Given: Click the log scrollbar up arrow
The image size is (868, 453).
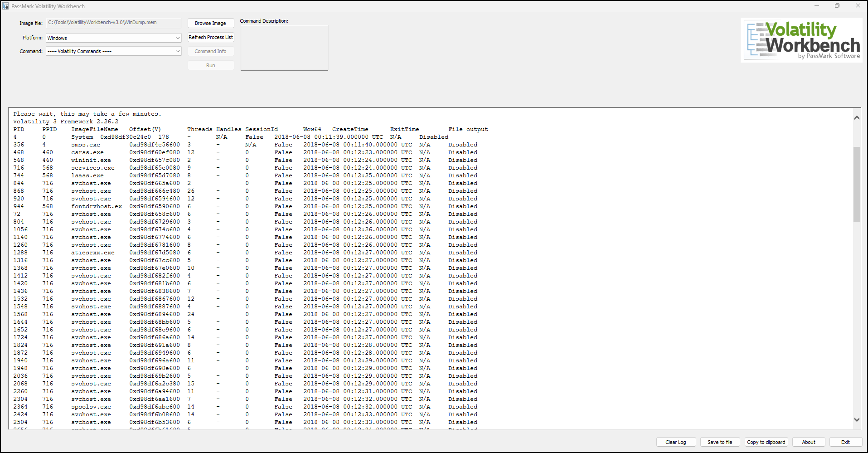Looking at the screenshot, I should pyautogui.click(x=857, y=118).
